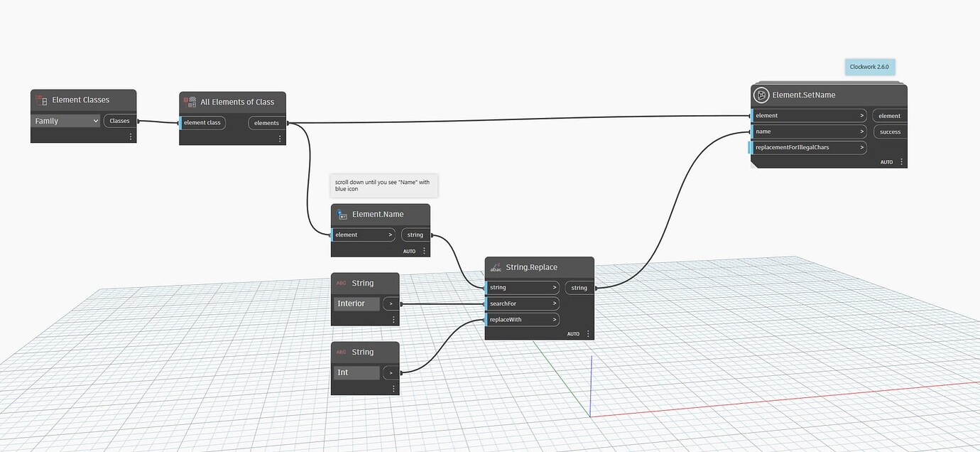This screenshot has height=452, width=980.
Task: Click the elements output port on All Elements of Class
Action: (266, 122)
